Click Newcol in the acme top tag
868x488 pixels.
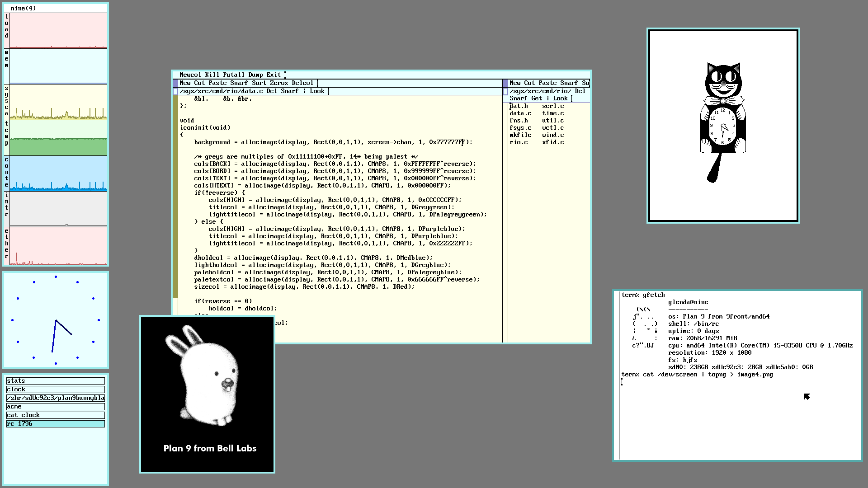pyautogui.click(x=190, y=75)
